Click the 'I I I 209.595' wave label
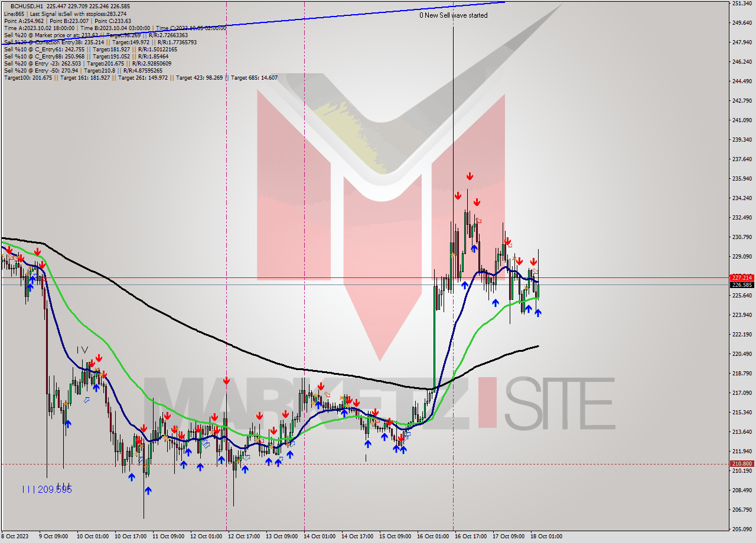 coord(46,489)
